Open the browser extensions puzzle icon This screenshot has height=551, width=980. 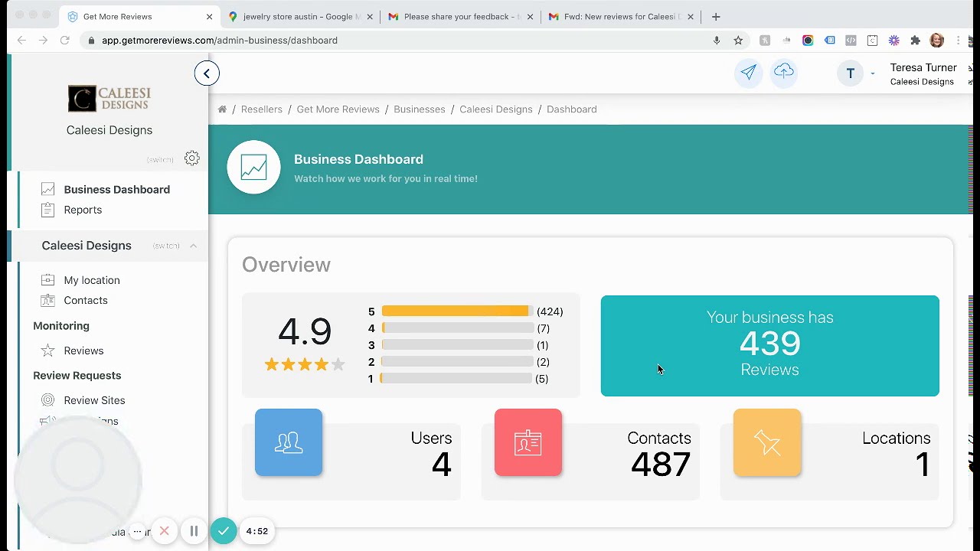915,41
